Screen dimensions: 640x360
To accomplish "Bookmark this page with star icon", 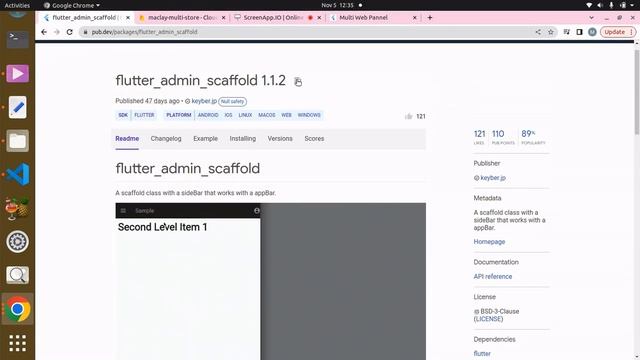I will [x=551, y=32].
